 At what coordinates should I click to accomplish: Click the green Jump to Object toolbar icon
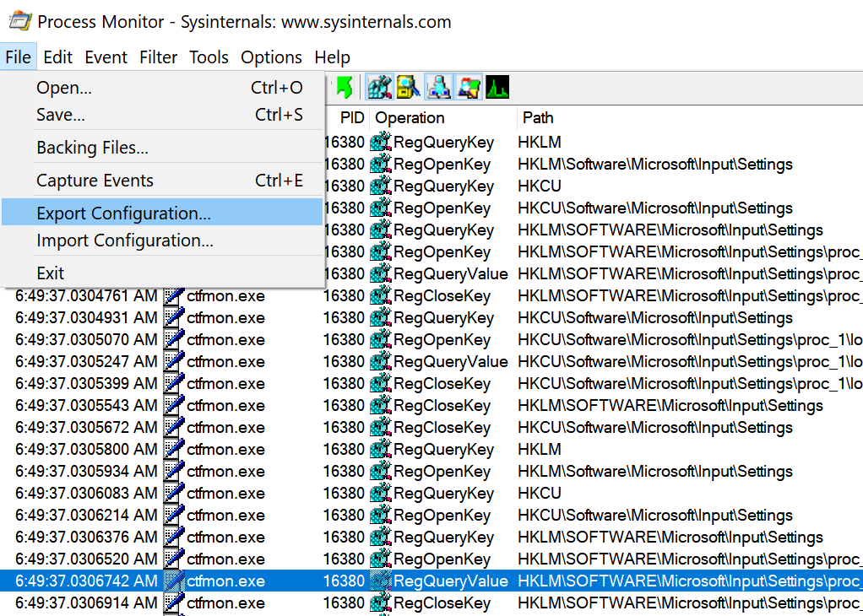click(x=344, y=87)
